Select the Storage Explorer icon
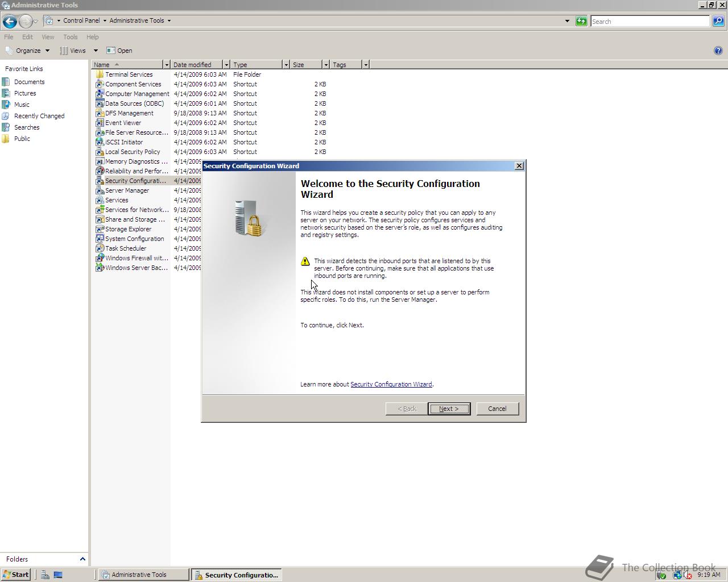 100,229
